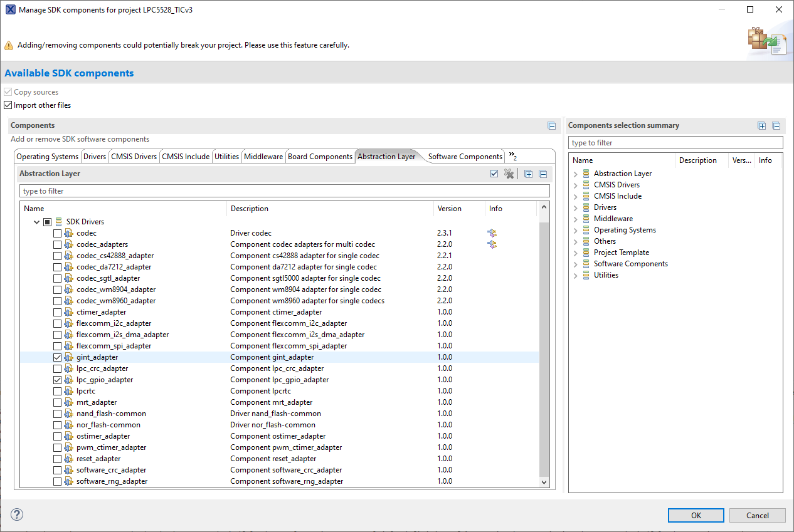Confirm with the OK button
The width and height of the screenshot is (794, 532).
coord(696,515)
